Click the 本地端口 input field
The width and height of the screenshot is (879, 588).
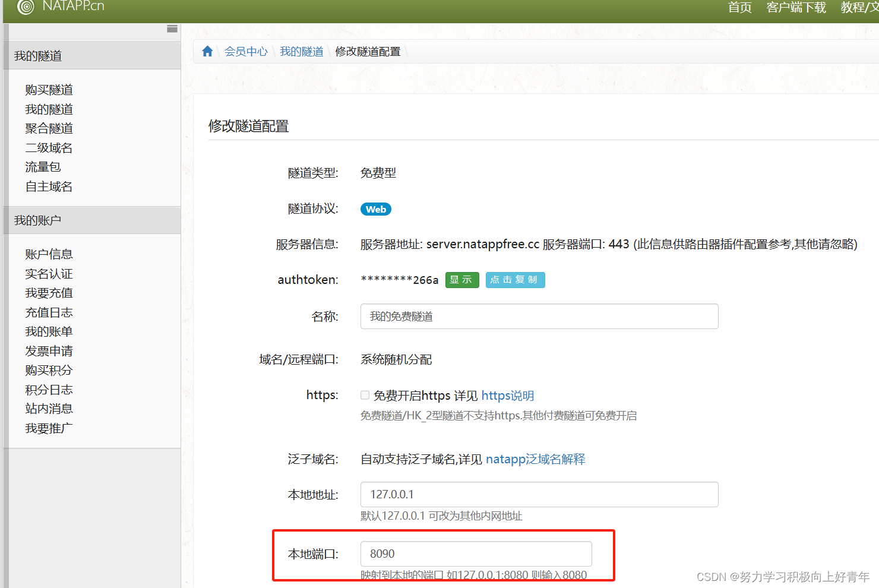(476, 554)
